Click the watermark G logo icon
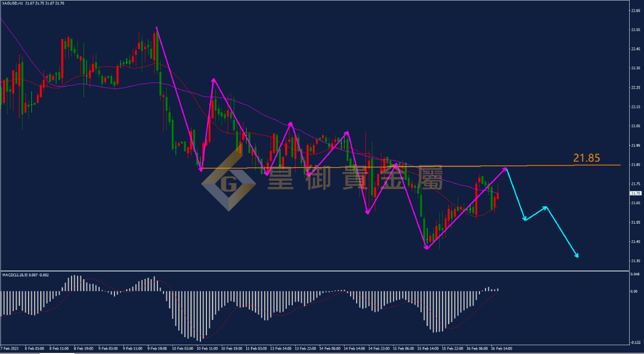 click(228, 181)
